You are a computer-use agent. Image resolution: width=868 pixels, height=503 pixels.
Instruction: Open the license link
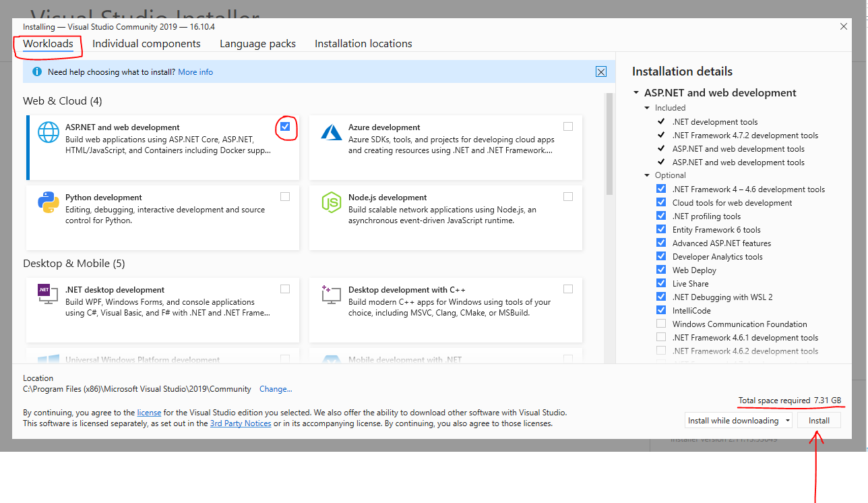[x=149, y=412]
